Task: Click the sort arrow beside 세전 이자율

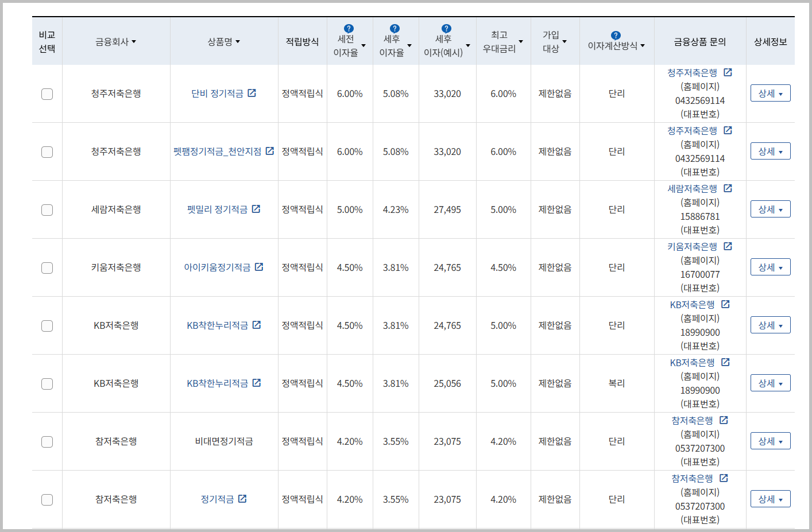Action: (364, 46)
